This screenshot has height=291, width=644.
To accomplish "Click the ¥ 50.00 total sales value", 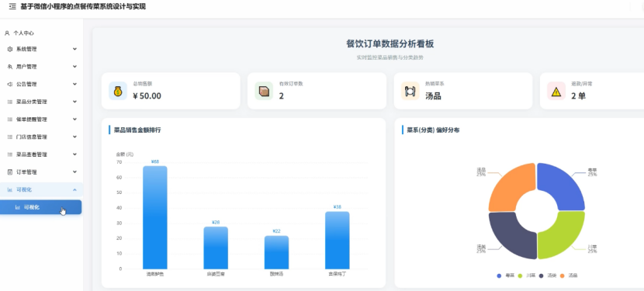I will click(147, 96).
